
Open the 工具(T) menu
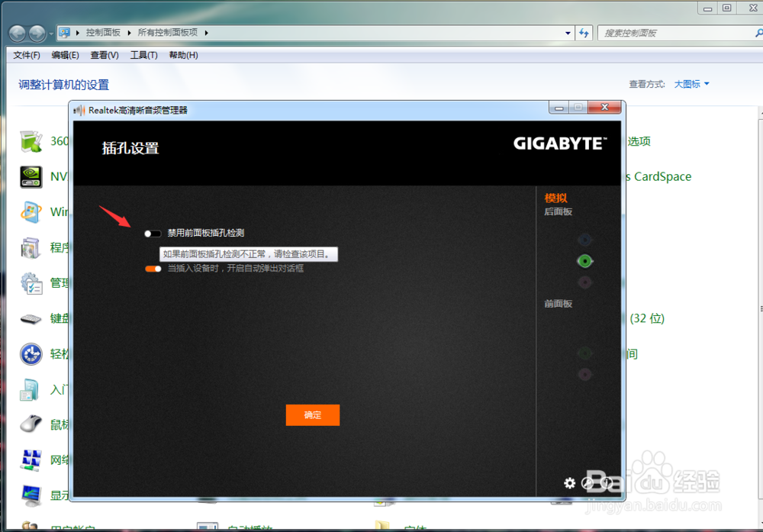tap(143, 55)
